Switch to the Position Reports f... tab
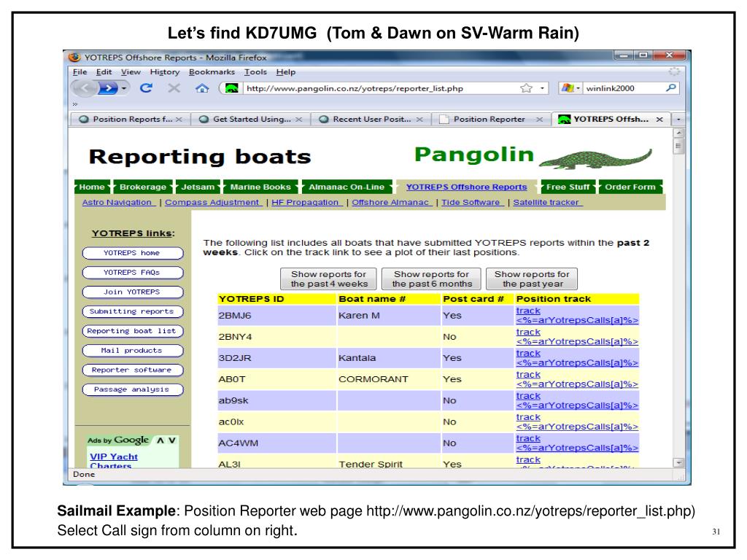This screenshot has width=747, height=560. [130, 119]
